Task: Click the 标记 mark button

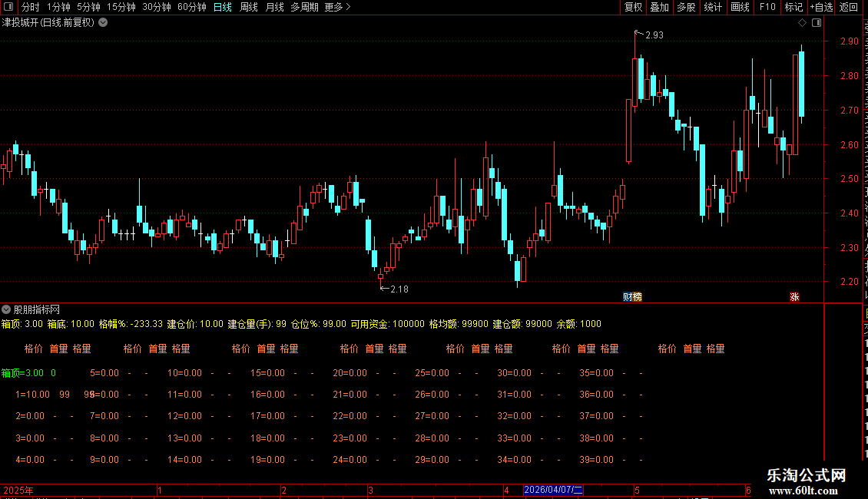Action: point(793,7)
